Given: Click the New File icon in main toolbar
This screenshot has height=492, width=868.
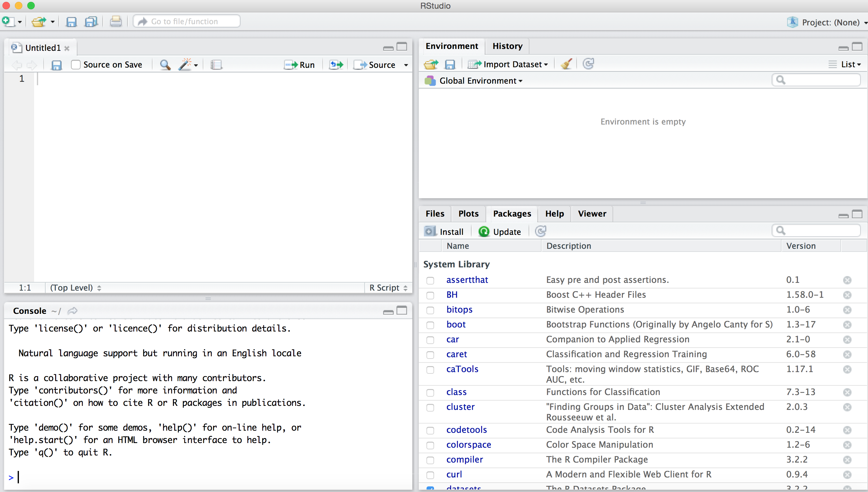Looking at the screenshot, I should (x=8, y=22).
